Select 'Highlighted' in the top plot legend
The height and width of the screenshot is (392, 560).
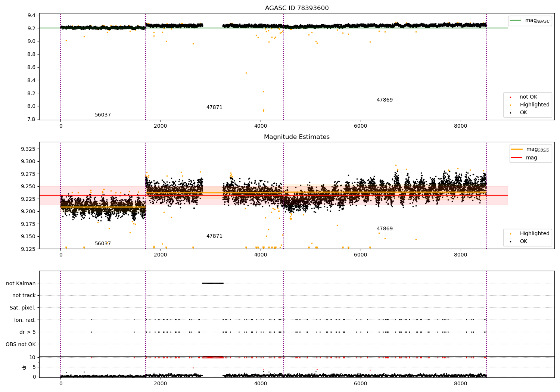click(535, 105)
